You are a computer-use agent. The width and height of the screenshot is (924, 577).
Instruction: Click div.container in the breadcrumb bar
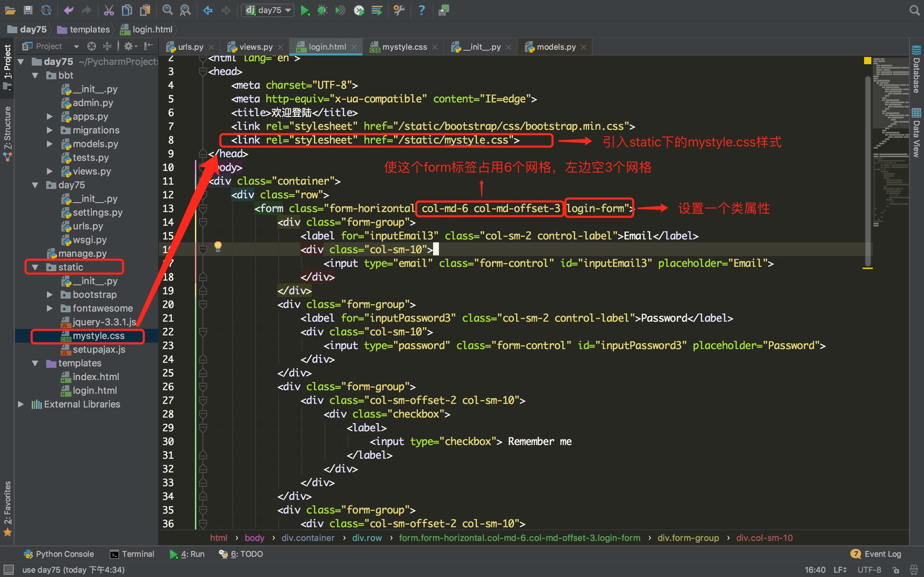pyautogui.click(x=308, y=538)
